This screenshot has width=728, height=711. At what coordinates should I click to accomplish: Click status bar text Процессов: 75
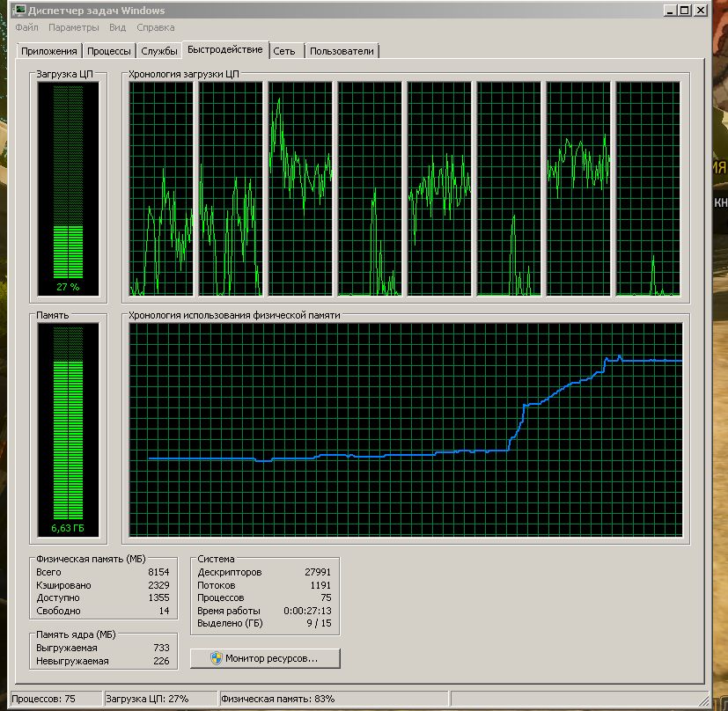(x=43, y=699)
